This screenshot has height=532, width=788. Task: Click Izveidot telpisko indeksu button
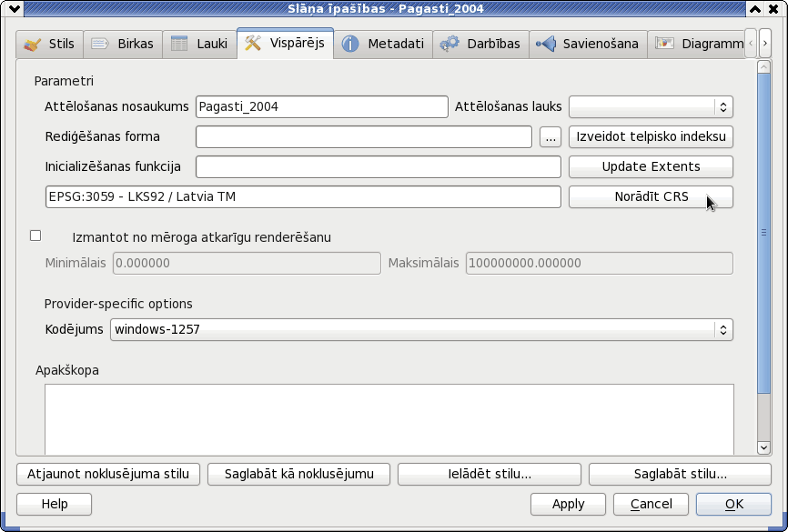651,136
